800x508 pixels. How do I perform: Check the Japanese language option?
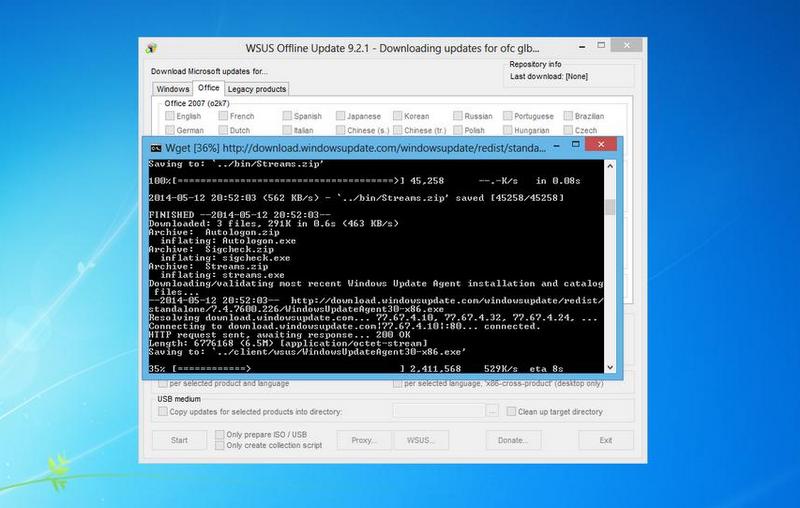click(x=340, y=116)
